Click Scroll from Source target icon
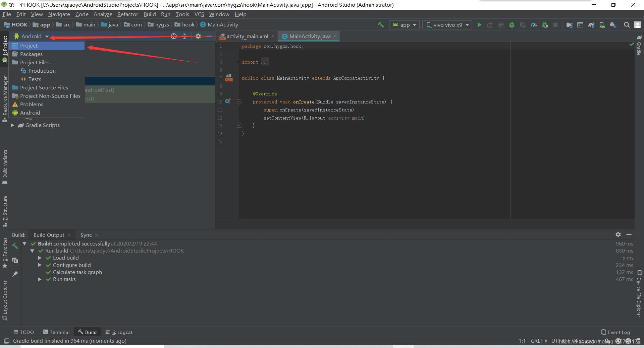Image resolution: width=644 pixels, height=348 pixels. point(174,36)
